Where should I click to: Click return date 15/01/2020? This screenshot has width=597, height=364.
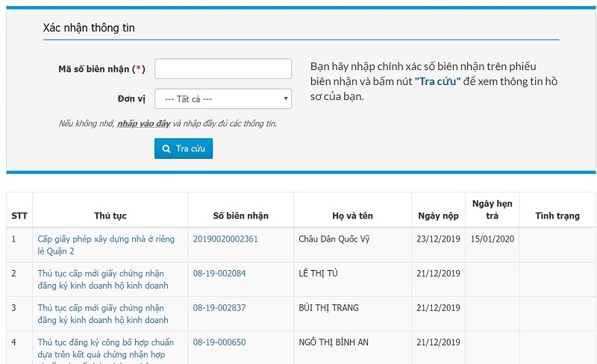coord(493,239)
